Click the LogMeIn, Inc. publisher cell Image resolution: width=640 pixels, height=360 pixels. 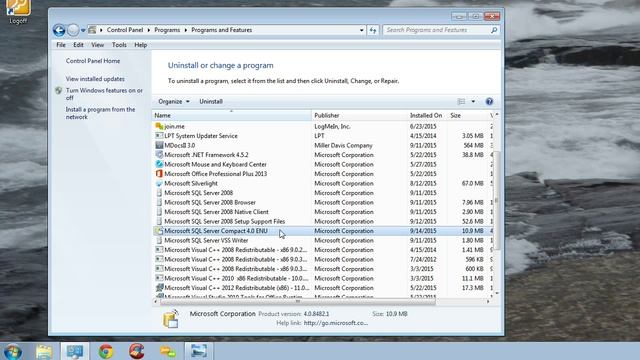[332, 127]
